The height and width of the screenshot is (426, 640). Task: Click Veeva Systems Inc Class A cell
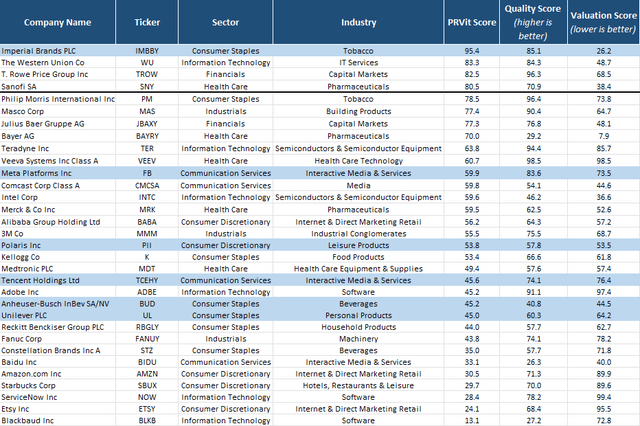58,161
